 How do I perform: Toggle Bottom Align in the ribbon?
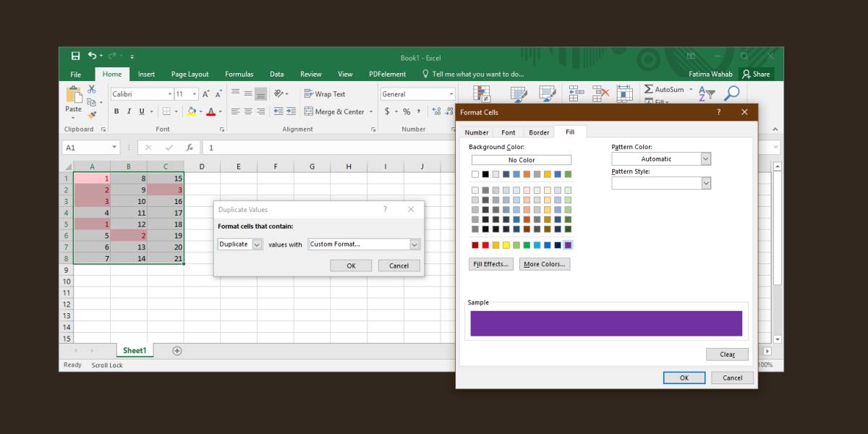tap(261, 94)
